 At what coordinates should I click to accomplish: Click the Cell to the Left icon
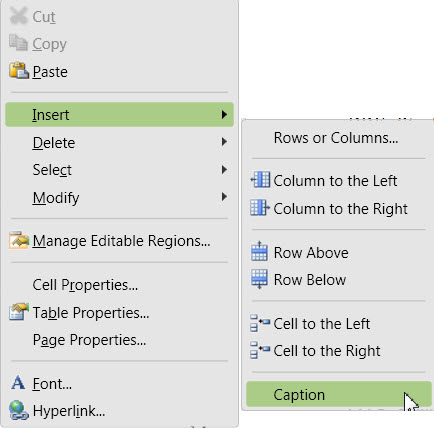[x=260, y=323]
